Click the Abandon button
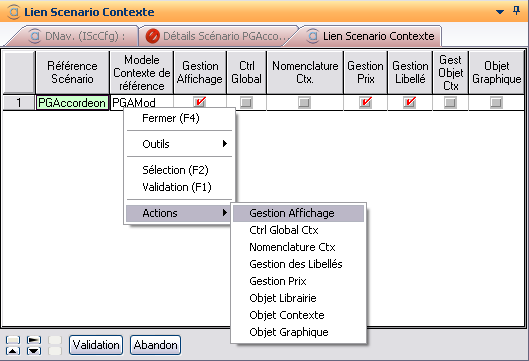 coord(156,345)
